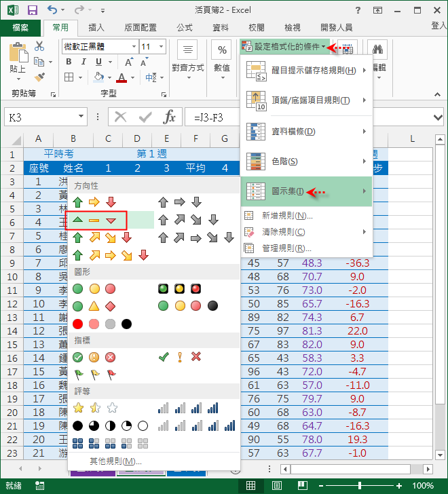Click the Undo arrow icon
Image resolution: width=448 pixels, height=494 pixels.
[x=52, y=10]
